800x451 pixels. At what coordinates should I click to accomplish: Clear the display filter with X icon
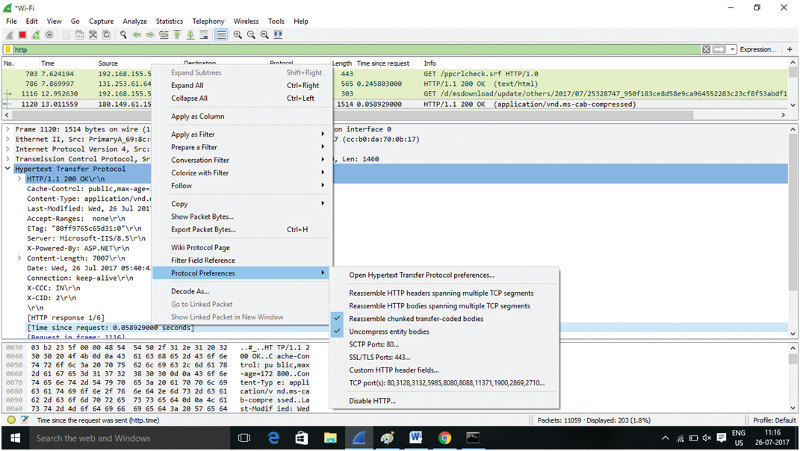pos(708,49)
